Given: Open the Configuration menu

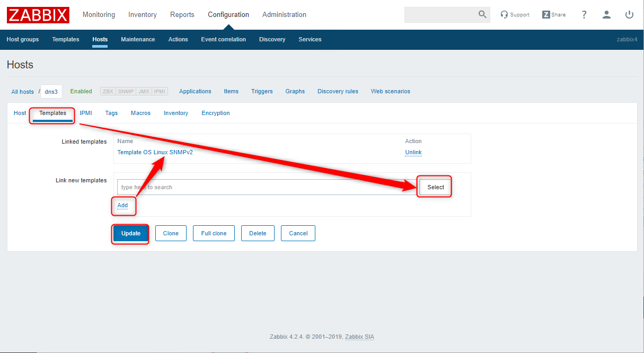Looking at the screenshot, I should pos(228,15).
